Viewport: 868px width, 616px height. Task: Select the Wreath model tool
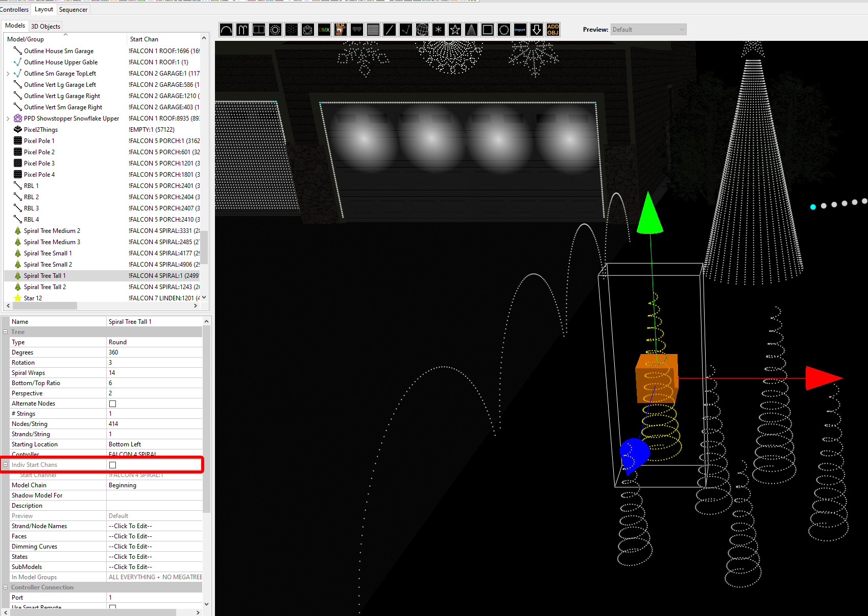[504, 30]
